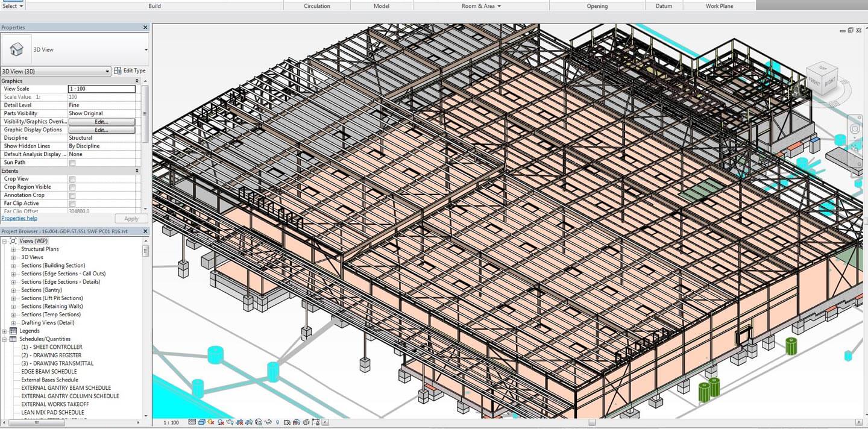The image size is (868, 429).
Task: Click Temporary Hide/Isolate glasses icon
Action: pyautogui.click(x=268, y=422)
